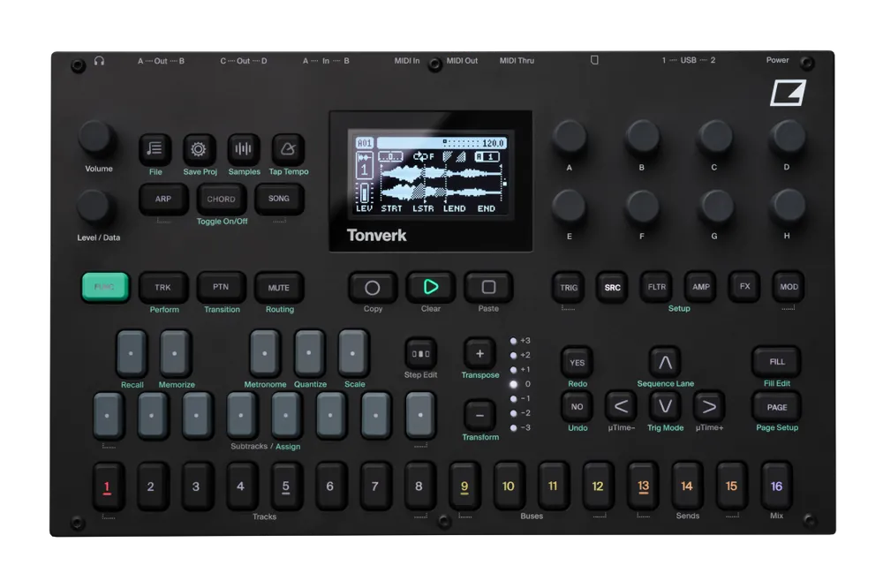
Task: Hit the circle record button above Copy
Action: pos(373,288)
